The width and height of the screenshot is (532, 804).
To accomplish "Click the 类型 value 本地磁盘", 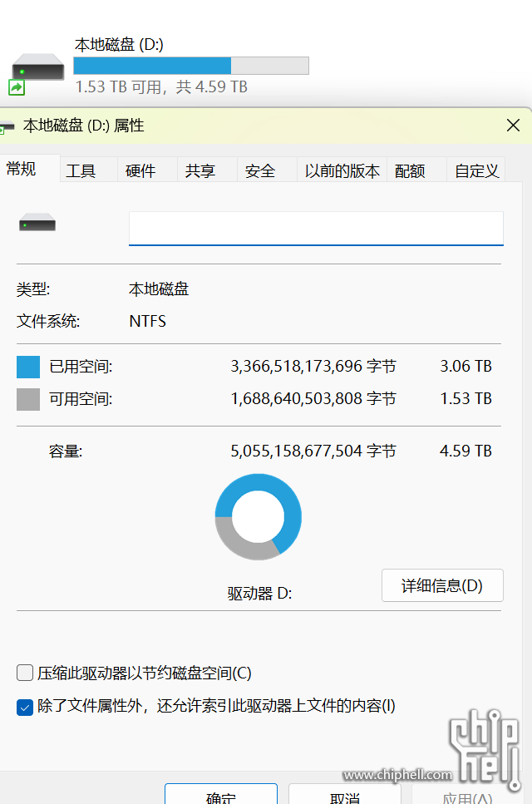I will pos(159,289).
